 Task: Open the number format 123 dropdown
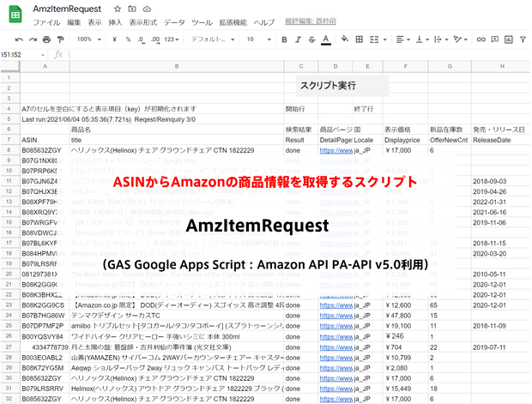tap(172, 39)
